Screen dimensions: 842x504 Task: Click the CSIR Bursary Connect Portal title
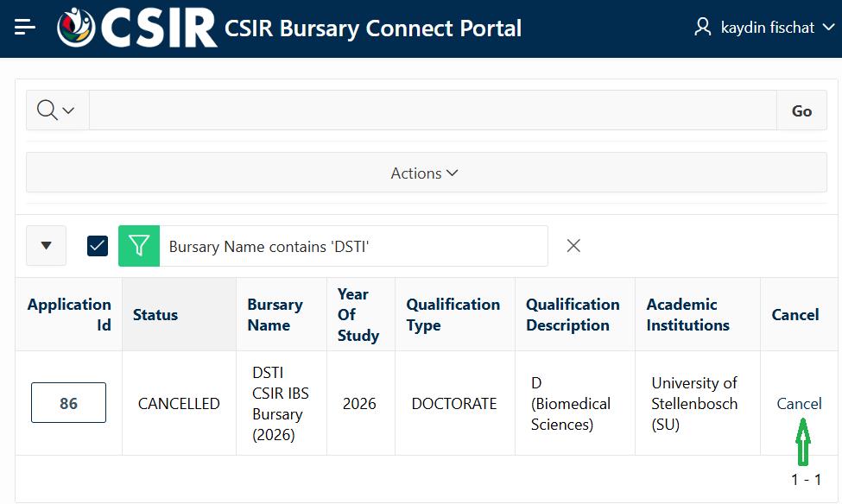pos(373,28)
